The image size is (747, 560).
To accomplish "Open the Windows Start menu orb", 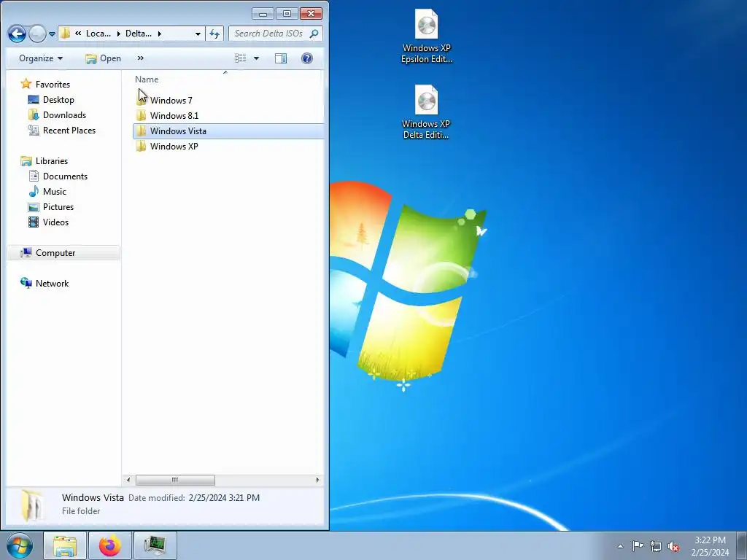I will point(20,545).
